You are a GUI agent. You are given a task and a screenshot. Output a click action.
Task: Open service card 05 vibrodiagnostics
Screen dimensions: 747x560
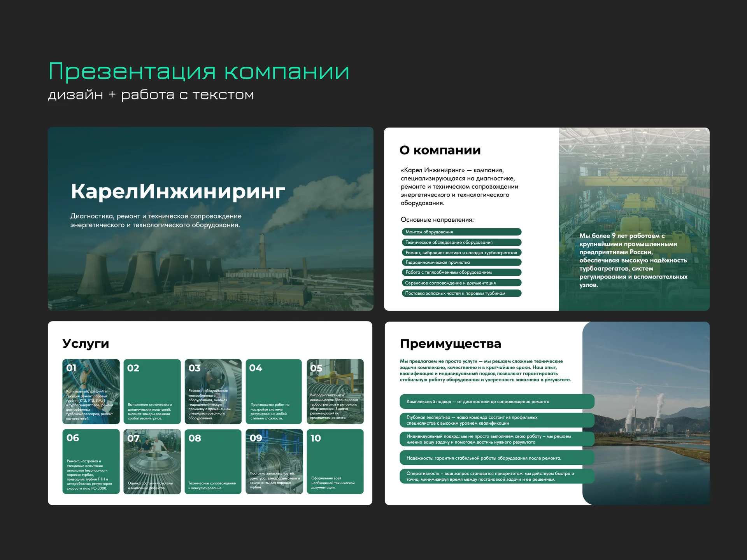point(335,392)
